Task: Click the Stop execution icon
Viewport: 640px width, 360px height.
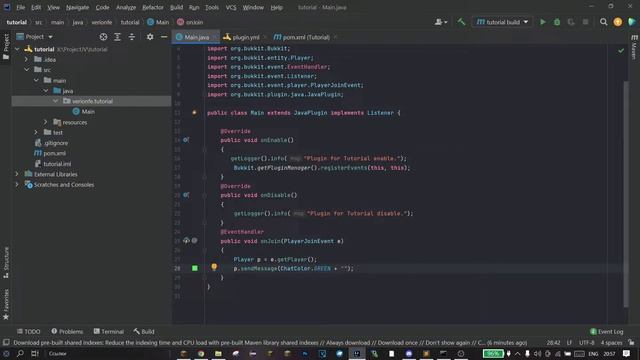Action: coord(585,22)
